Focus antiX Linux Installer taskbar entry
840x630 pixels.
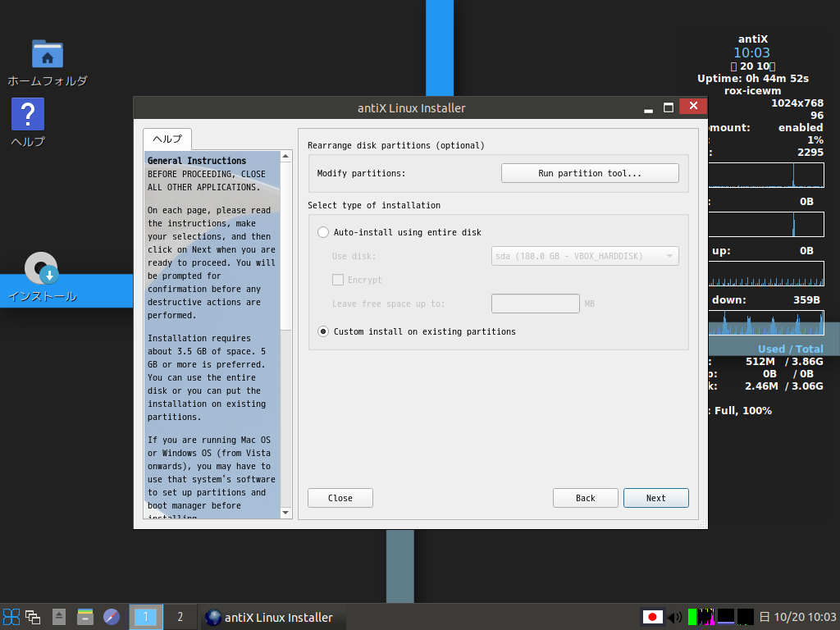click(272, 617)
